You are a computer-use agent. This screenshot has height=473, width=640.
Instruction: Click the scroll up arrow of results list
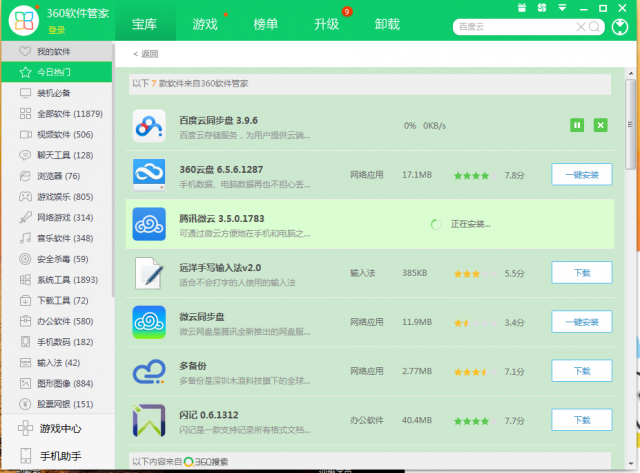pyautogui.click(x=631, y=74)
